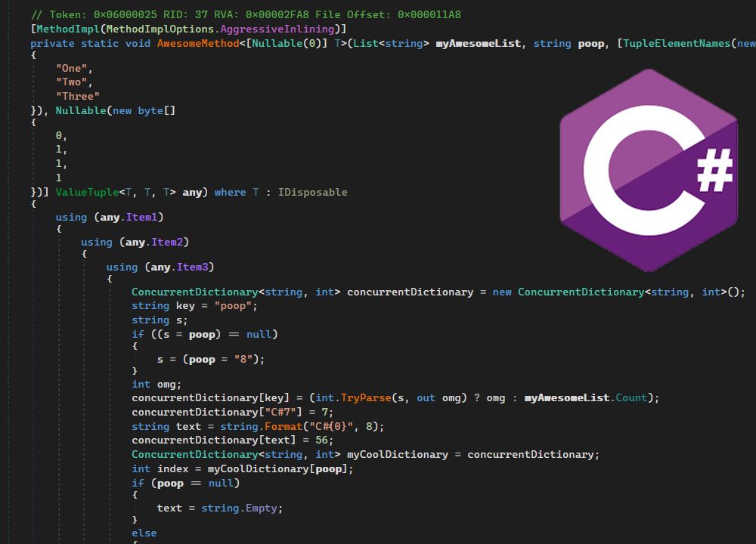This screenshot has width=756, height=544.
Task: Click the void return type
Action: [138, 43]
